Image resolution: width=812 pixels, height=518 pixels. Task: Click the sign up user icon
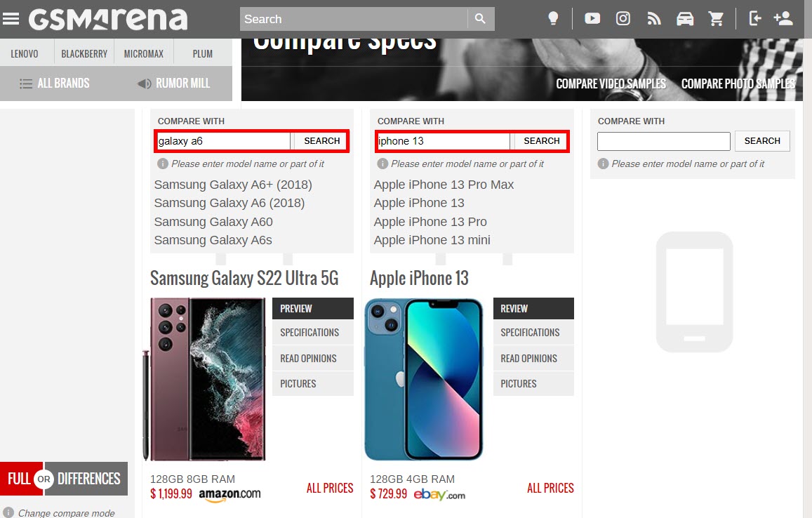(783, 19)
